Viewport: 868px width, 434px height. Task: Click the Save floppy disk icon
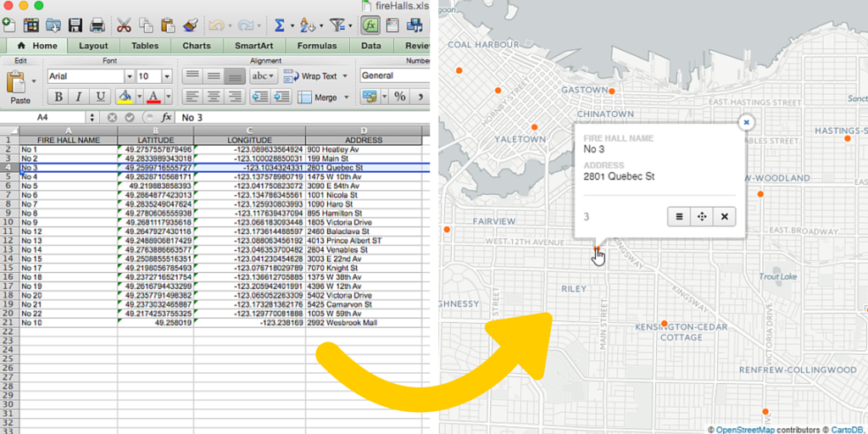[x=75, y=25]
